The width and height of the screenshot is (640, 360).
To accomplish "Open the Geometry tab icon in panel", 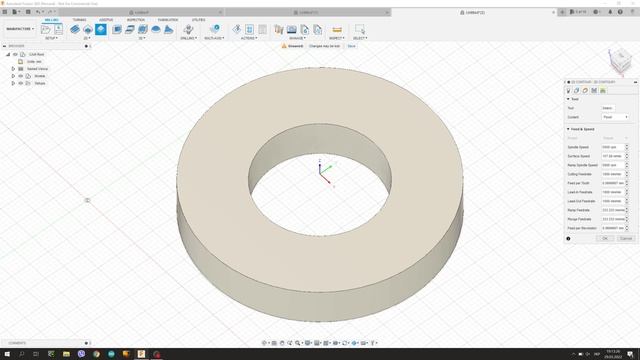I will coord(577,91).
